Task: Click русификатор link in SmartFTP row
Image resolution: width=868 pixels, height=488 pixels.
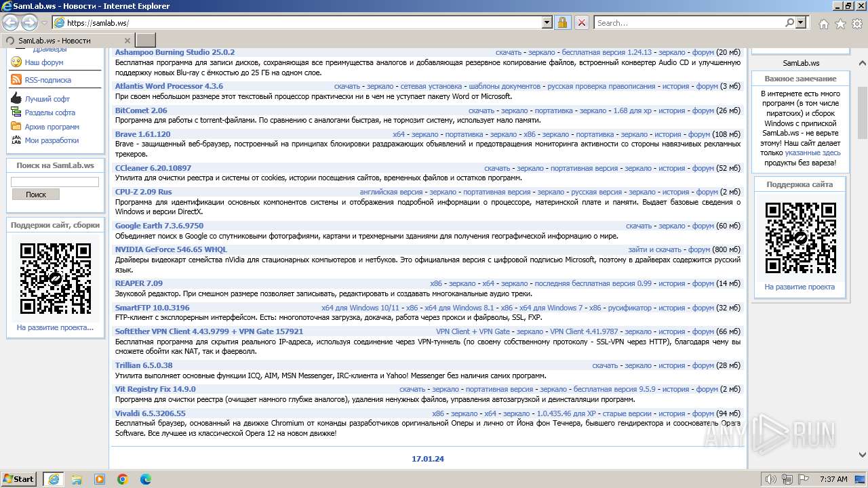Action: (630, 308)
